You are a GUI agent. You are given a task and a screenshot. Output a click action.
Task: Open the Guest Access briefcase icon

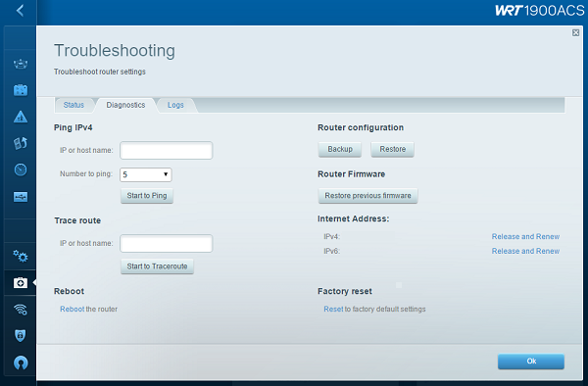(x=21, y=90)
